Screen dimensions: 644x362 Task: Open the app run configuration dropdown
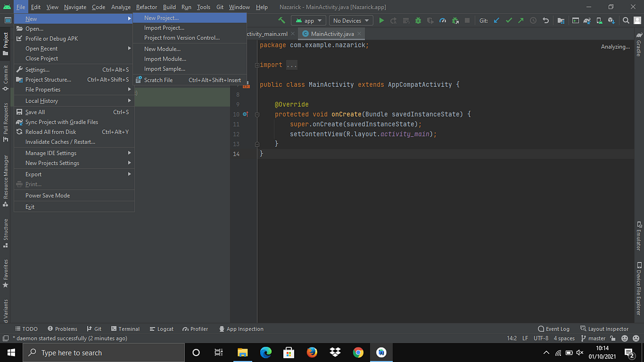pyautogui.click(x=308, y=20)
